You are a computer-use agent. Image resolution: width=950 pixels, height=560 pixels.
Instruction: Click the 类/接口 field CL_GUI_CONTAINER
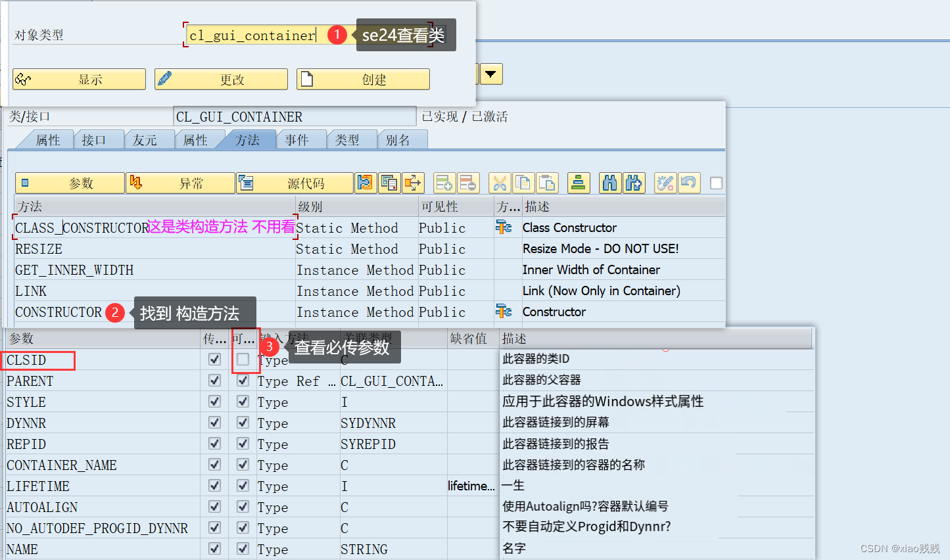pyautogui.click(x=295, y=117)
